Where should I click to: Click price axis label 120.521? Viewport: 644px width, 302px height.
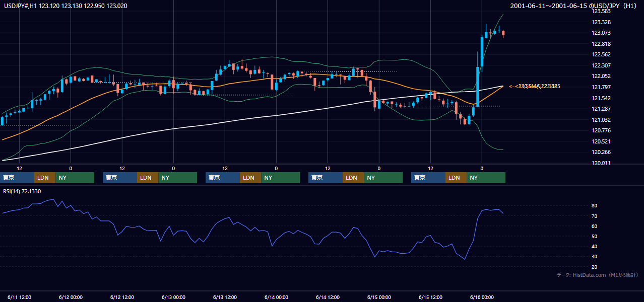(x=601, y=141)
